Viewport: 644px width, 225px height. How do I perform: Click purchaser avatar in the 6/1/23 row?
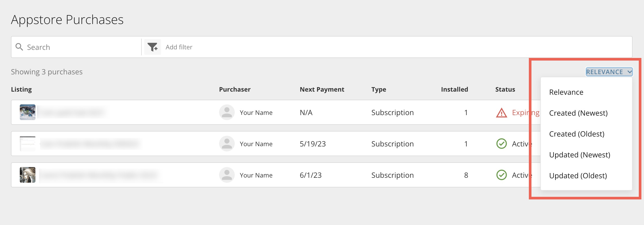click(x=227, y=175)
